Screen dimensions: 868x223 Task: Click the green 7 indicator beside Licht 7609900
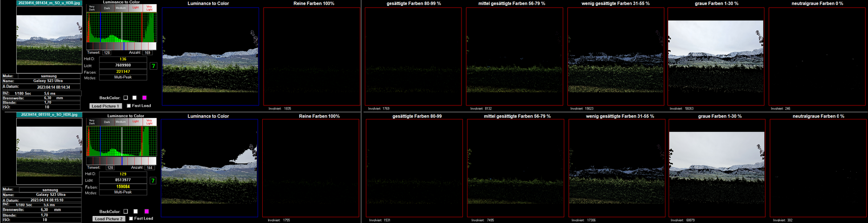click(153, 66)
